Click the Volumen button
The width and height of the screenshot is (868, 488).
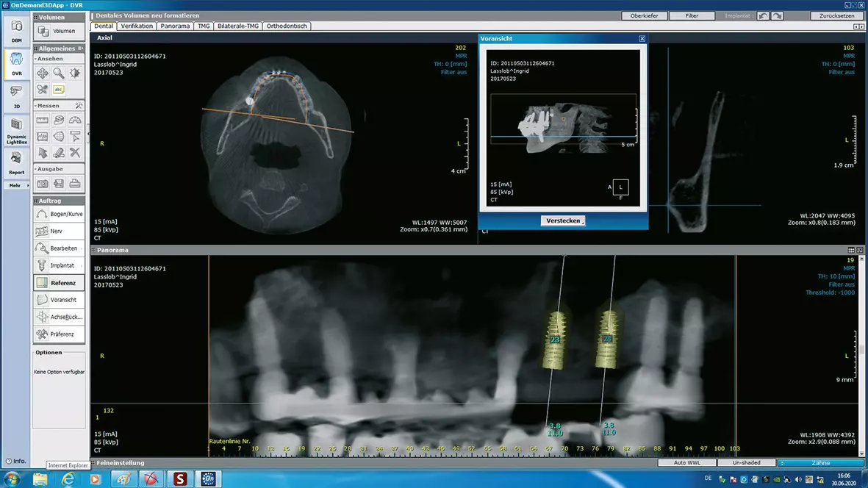point(60,32)
